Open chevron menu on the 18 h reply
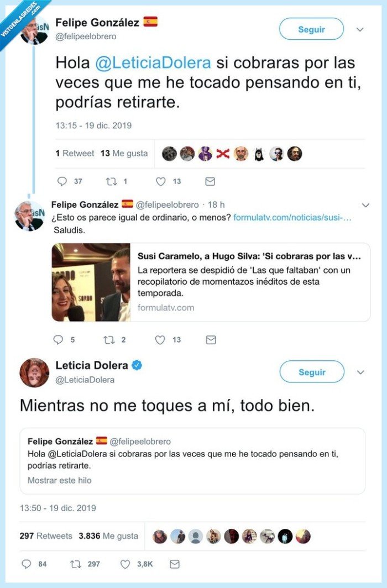 click(365, 205)
